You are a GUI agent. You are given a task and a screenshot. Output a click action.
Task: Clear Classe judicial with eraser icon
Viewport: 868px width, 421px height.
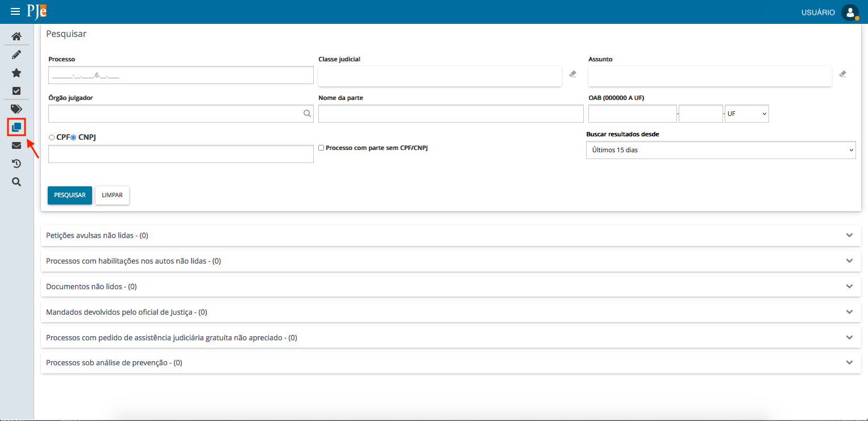[x=573, y=74]
